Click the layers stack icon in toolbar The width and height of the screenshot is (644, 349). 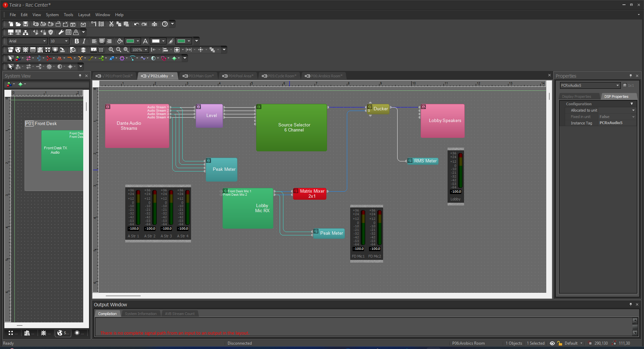pos(83,49)
